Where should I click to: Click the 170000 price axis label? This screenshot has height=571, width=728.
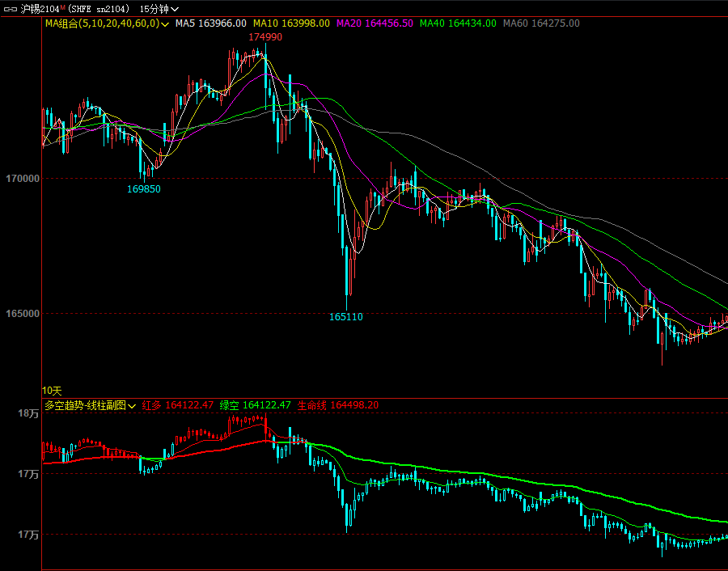click(23, 179)
